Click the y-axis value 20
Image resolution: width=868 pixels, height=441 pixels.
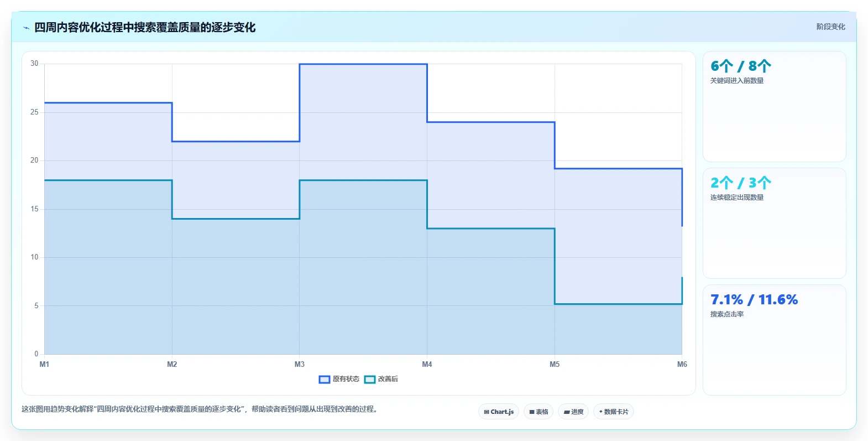(34, 160)
